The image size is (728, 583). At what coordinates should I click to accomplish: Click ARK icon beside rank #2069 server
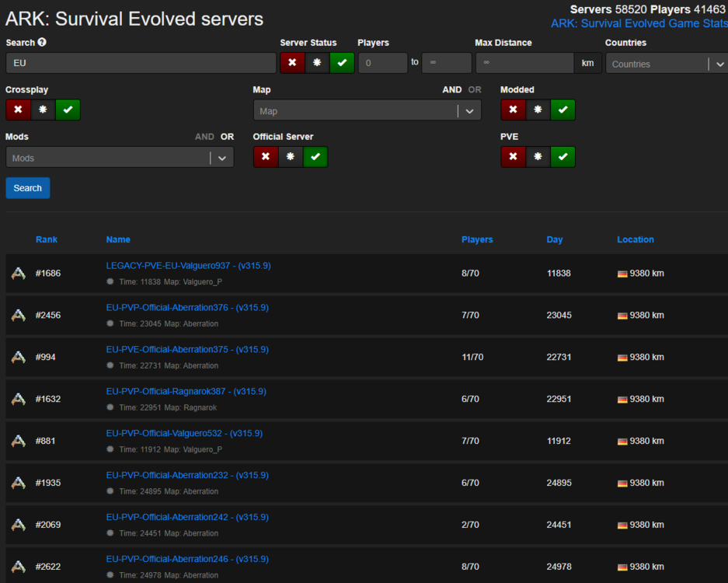[x=18, y=525]
